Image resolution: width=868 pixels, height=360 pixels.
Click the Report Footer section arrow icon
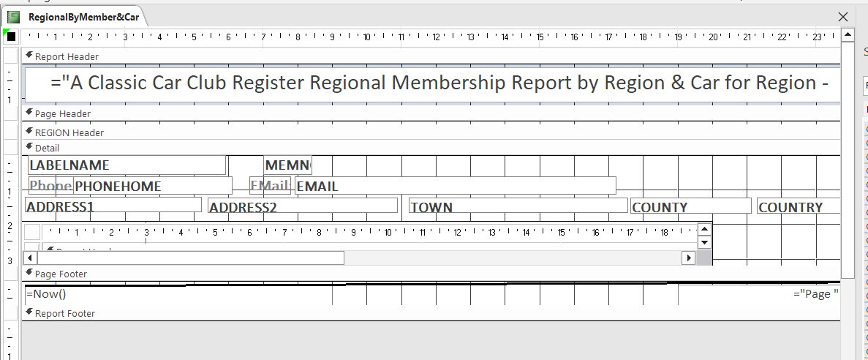point(29,312)
